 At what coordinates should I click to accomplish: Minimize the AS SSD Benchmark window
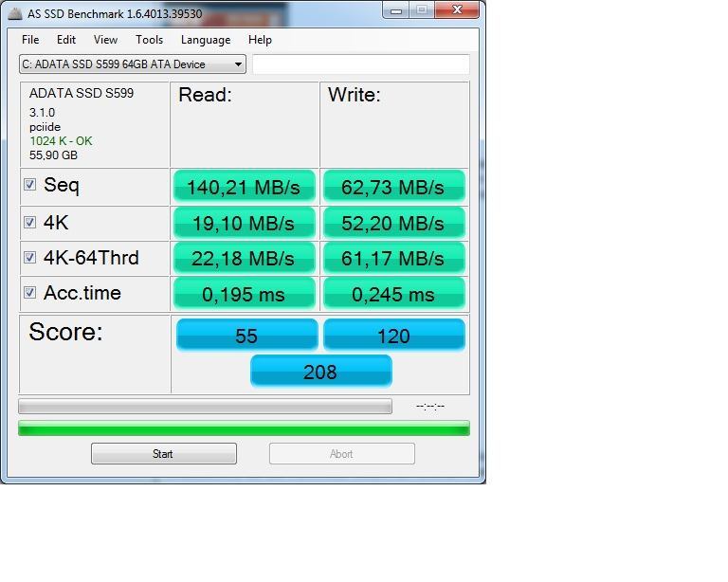tap(396, 10)
